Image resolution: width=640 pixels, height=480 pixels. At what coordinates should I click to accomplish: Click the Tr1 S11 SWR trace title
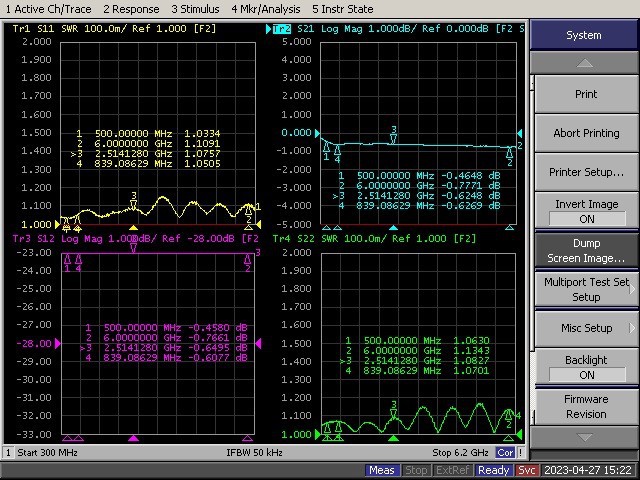coord(114,29)
